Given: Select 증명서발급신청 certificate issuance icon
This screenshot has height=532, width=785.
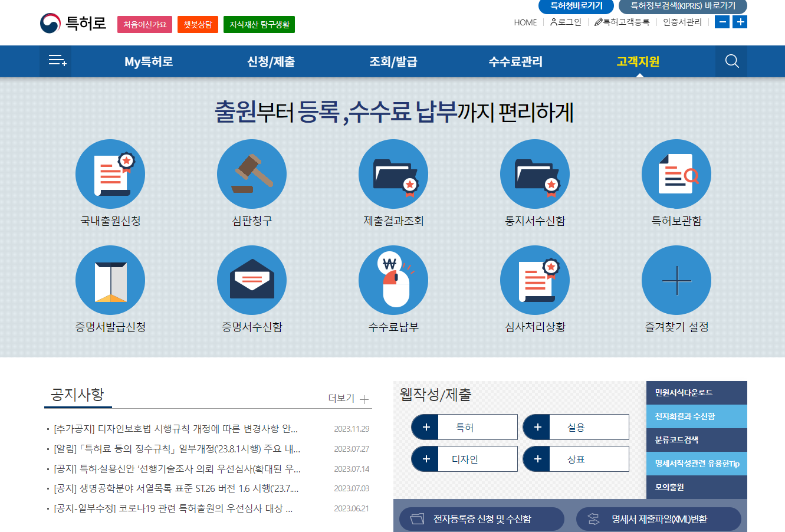Looking at the screenshot, I should click(110, 280).
